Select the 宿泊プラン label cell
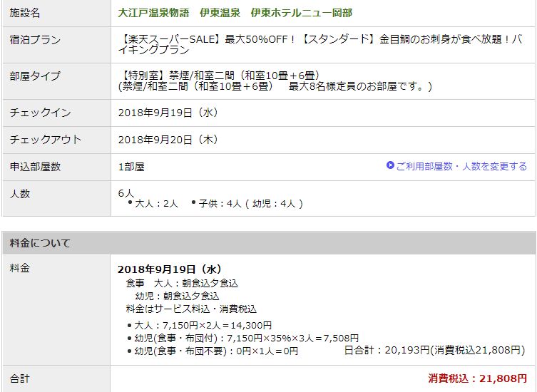 (x=56, y=45)
